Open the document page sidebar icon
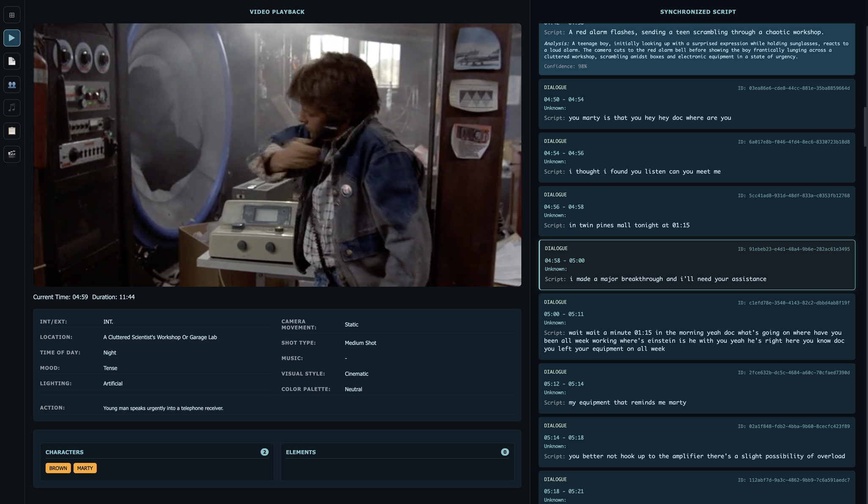Image resolution: width=868 pixels, height=504 pixels. click(12, 61)
